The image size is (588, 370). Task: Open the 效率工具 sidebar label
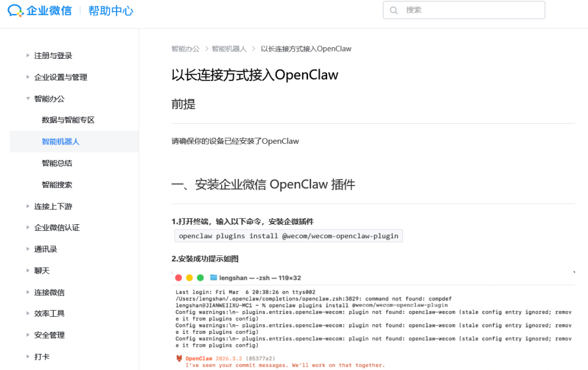(49, 314)
